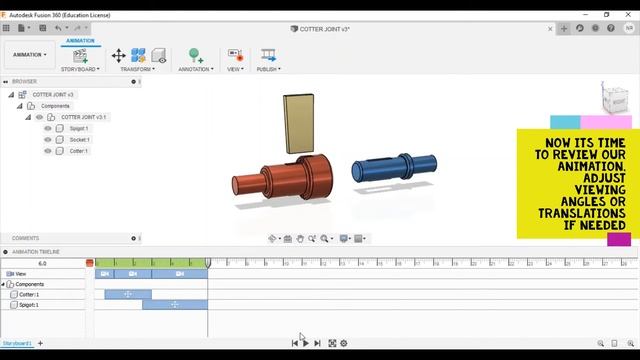The height and width of the screenshot is (360, 640).
Task: Open the Display Settings menu
Action: (344, 239)
